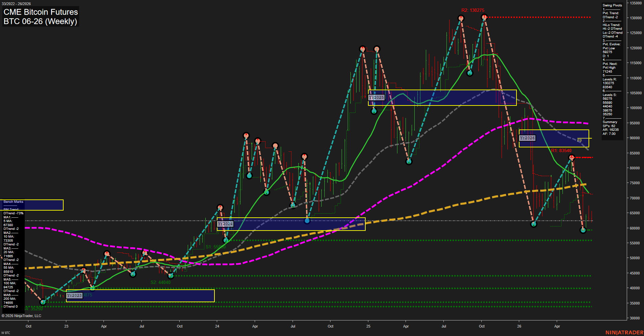
Task: Click the 60000 price axis label
Action: tap(635, 228)
